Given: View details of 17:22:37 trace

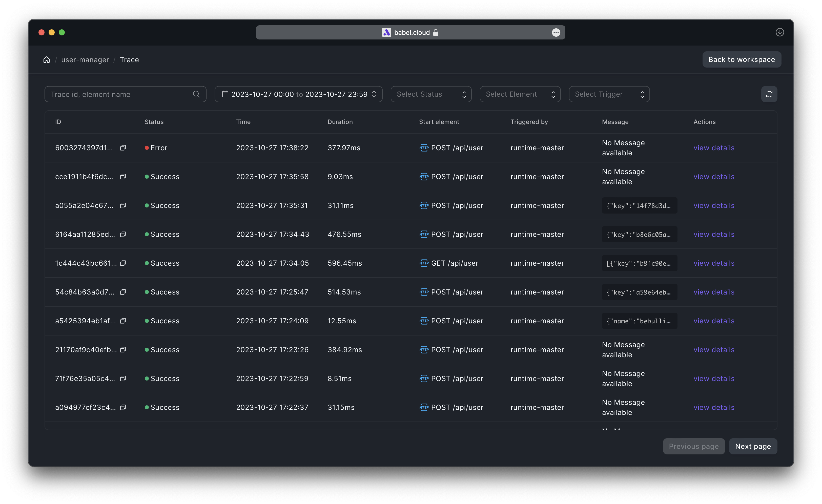Looking at the screenshot, I should [714, 408].
